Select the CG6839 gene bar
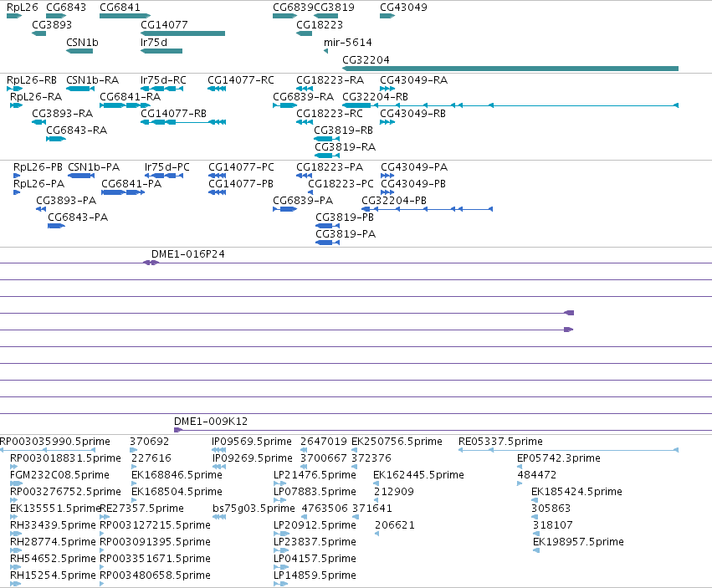712x588 pixels. 284,16
